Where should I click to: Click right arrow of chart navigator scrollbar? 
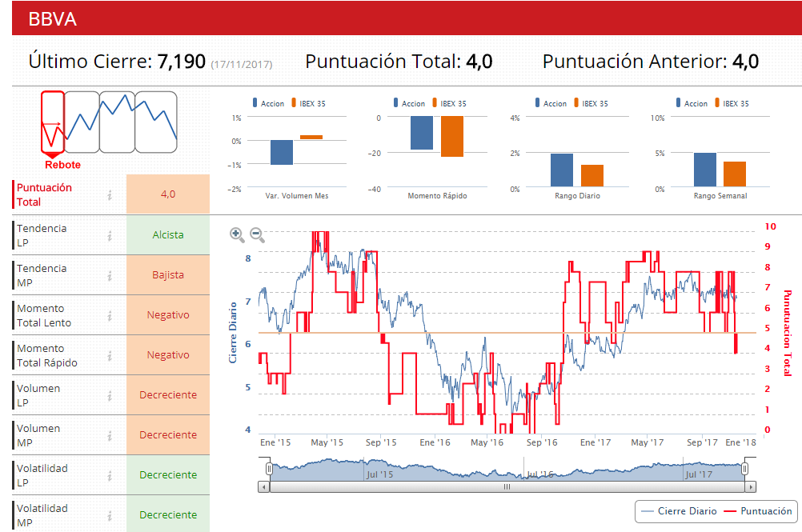pyautogui.click(x=750, y=487)
